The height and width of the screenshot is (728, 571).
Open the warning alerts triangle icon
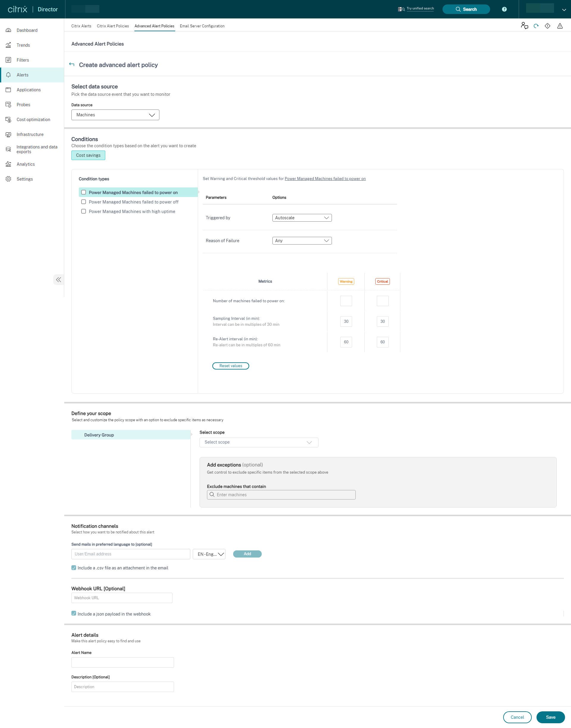click(x=560, y=26)
